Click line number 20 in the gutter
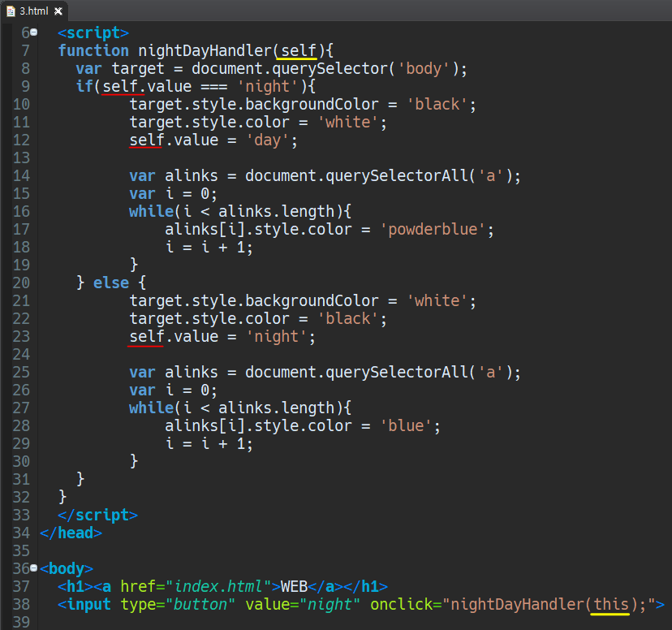This screenshot has width=672, height=630. pos(21,283)
